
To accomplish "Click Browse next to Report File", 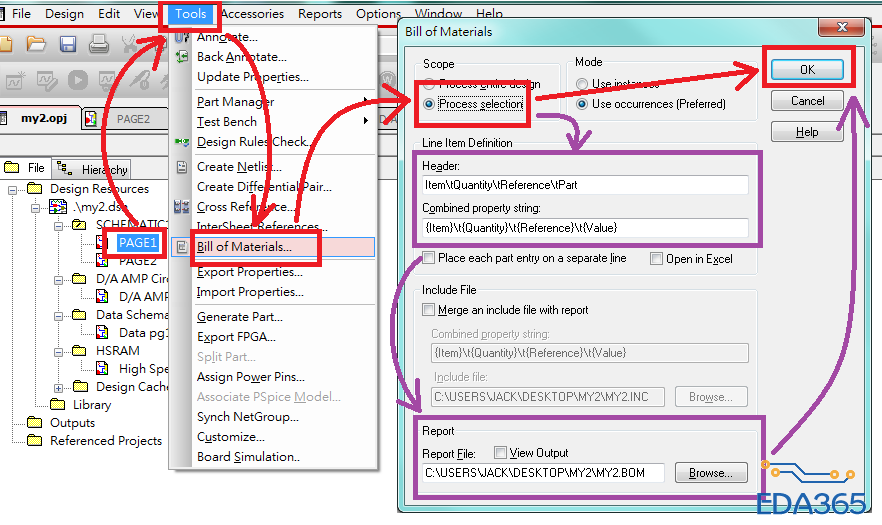I will [x=711, y=473].
